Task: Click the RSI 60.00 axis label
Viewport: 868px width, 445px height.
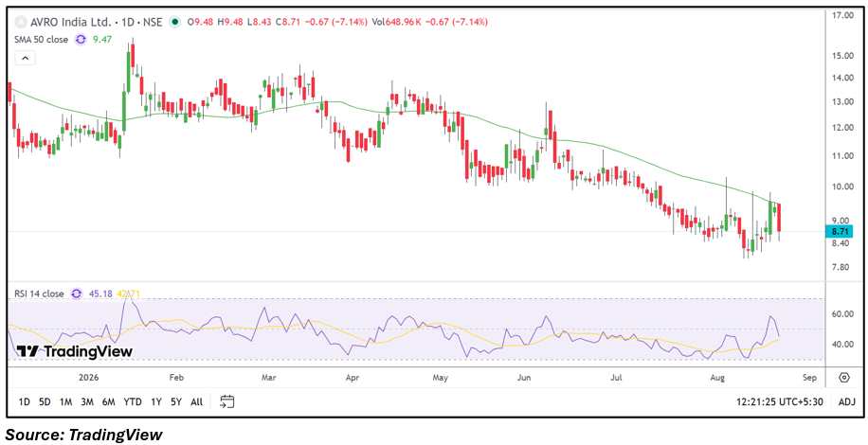Action: click(x=844, y=314)
